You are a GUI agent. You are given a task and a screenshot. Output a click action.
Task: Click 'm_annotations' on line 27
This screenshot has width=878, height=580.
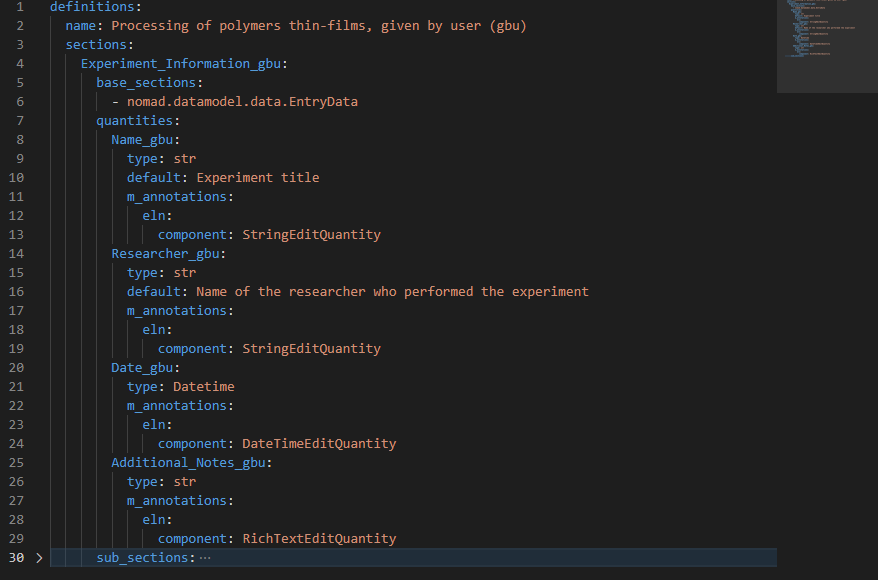pos(176,501)
